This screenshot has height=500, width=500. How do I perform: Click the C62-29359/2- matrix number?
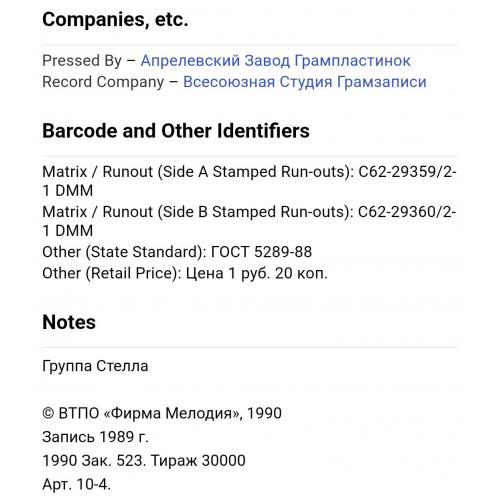[x=407, y=172]
